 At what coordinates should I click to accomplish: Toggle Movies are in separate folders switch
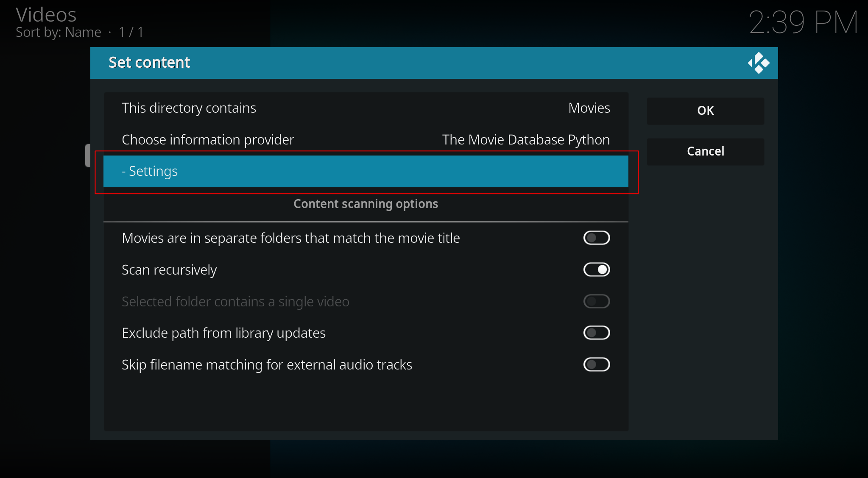point(596,238)
